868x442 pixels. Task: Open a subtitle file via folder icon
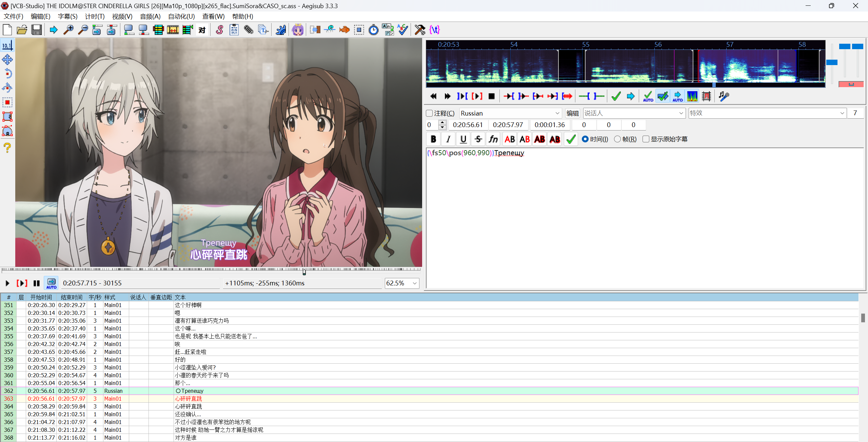click(x=22, y=30)
